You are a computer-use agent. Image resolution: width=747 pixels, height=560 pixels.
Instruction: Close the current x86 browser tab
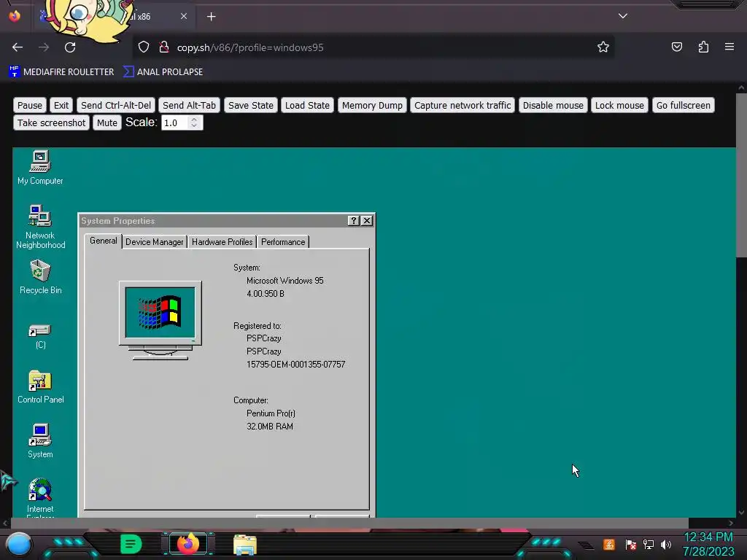coord(184,16)
